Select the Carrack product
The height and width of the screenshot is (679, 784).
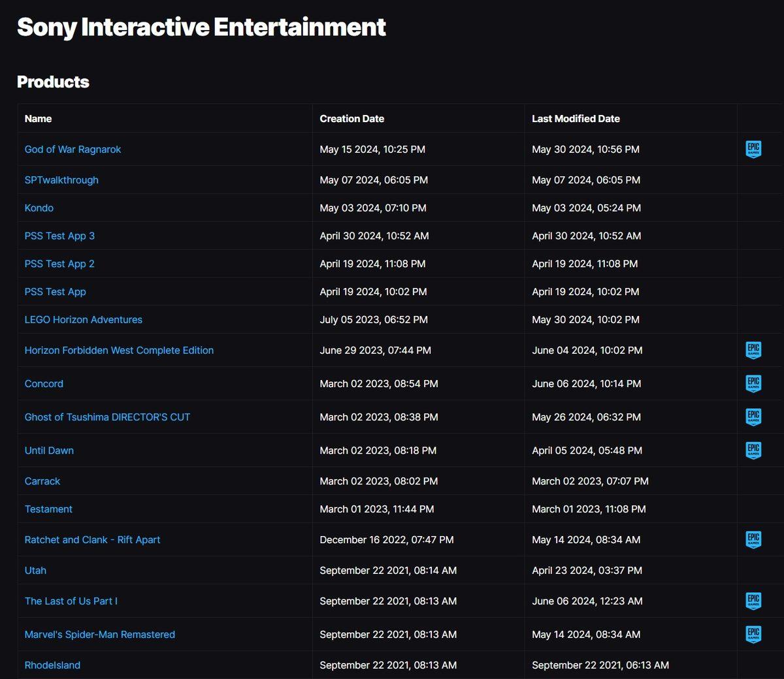pyautogui.click(x=42, y=481)
